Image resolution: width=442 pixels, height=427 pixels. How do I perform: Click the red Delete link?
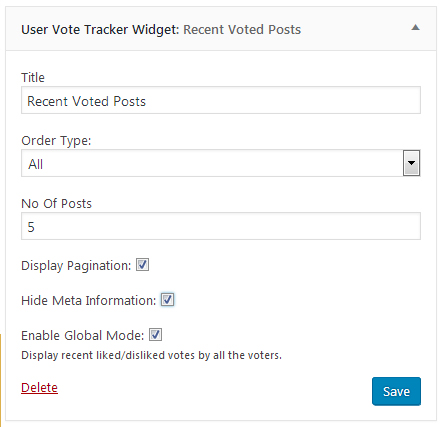click(39, 387)
